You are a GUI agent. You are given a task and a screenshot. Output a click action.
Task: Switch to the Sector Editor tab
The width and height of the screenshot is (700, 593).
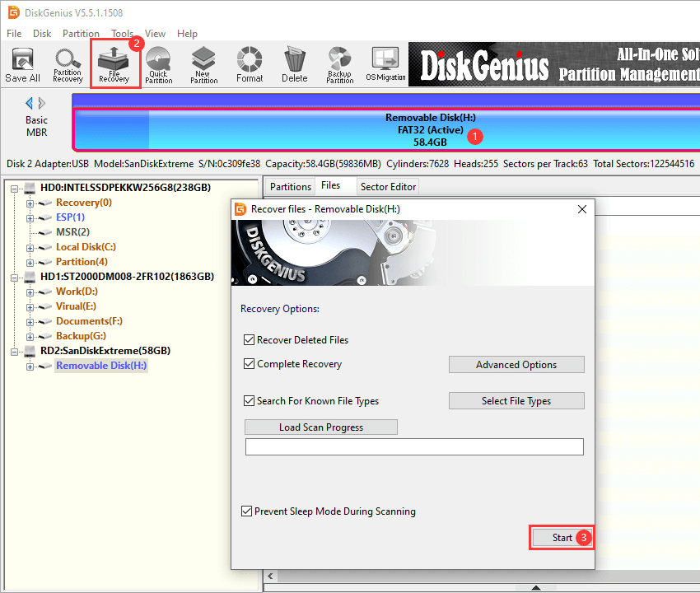pyautogui.click(x=388, y=187)
